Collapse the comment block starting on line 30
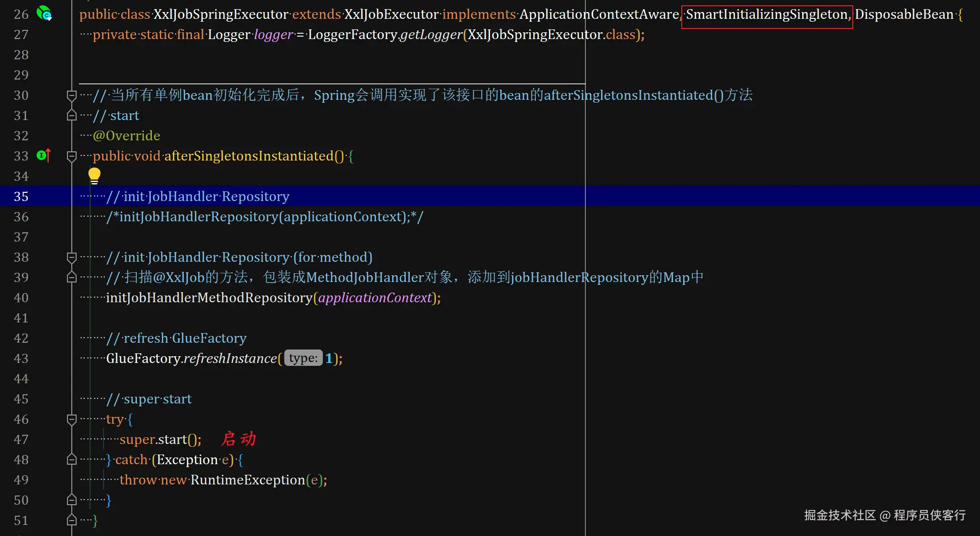 (x=72, y=95)
